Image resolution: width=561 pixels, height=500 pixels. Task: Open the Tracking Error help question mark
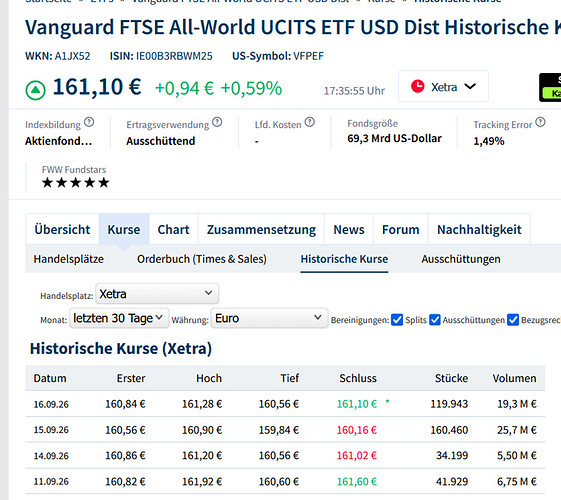coord(541,122)
